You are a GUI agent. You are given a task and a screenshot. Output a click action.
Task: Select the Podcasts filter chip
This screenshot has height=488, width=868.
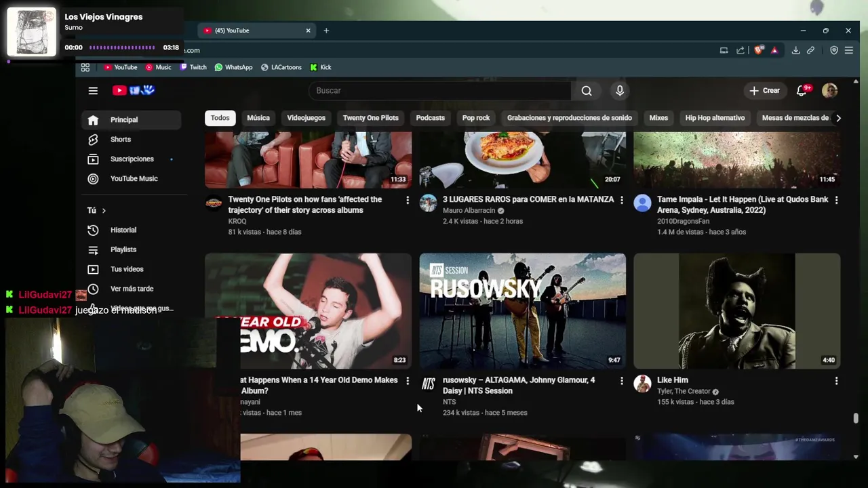(x=430, y=118)
